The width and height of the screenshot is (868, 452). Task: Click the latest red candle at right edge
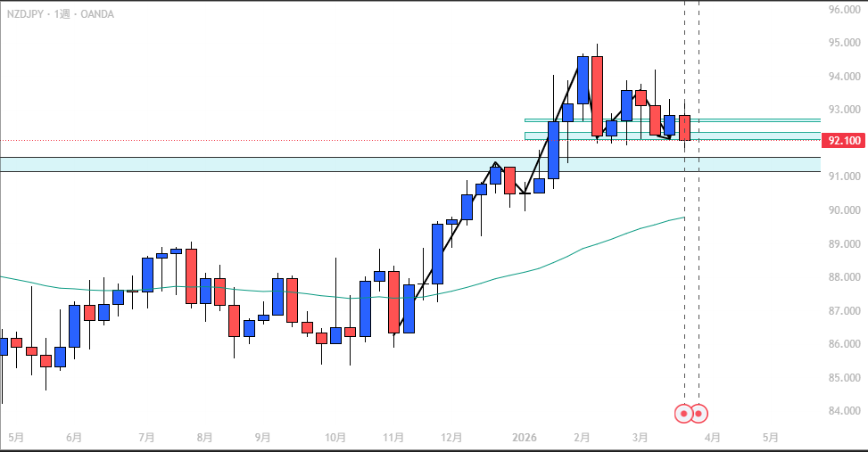(x=684, y=127)
